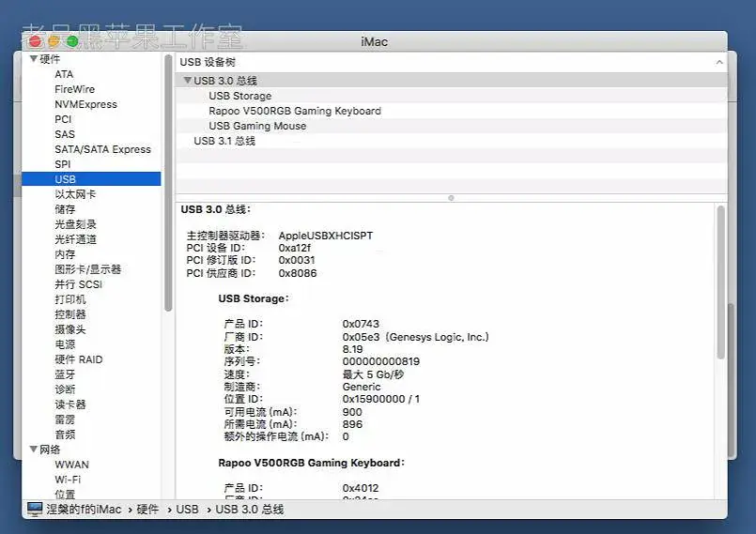Image resolution: width=756 pixels, height=534 pixels.
Task: Click USB in the path bar
Action: 187,509
